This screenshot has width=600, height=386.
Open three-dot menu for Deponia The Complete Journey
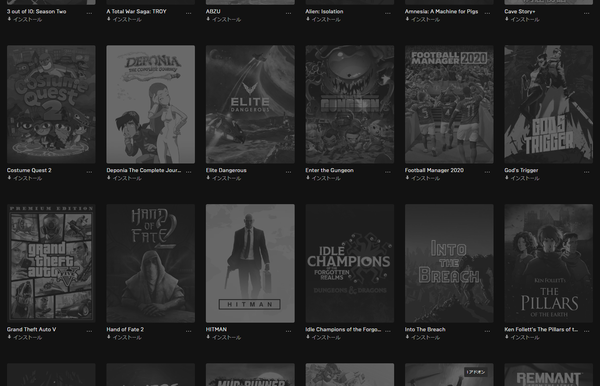pyautogui.click(x=189, y=172)
